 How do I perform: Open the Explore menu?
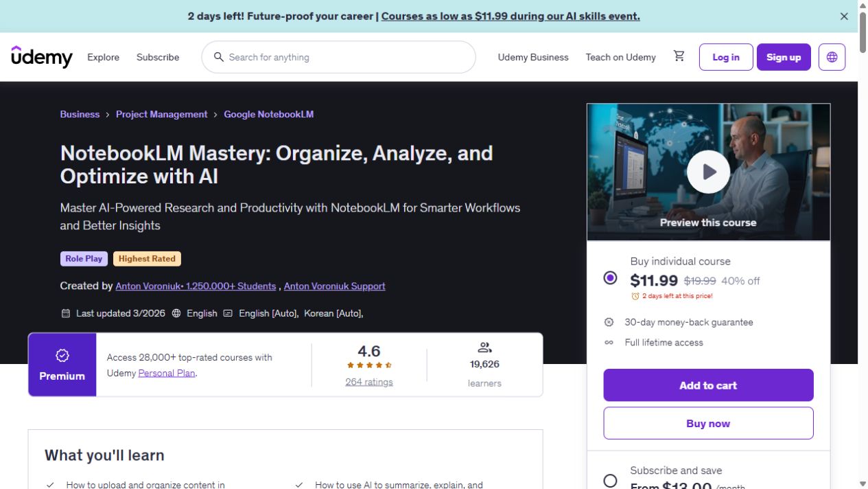tap(103, 57)
